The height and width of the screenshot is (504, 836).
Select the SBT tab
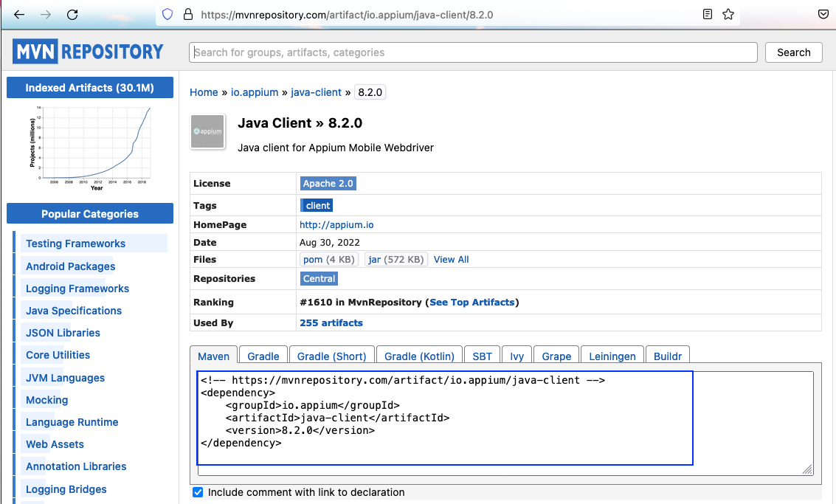pos(483,356)
